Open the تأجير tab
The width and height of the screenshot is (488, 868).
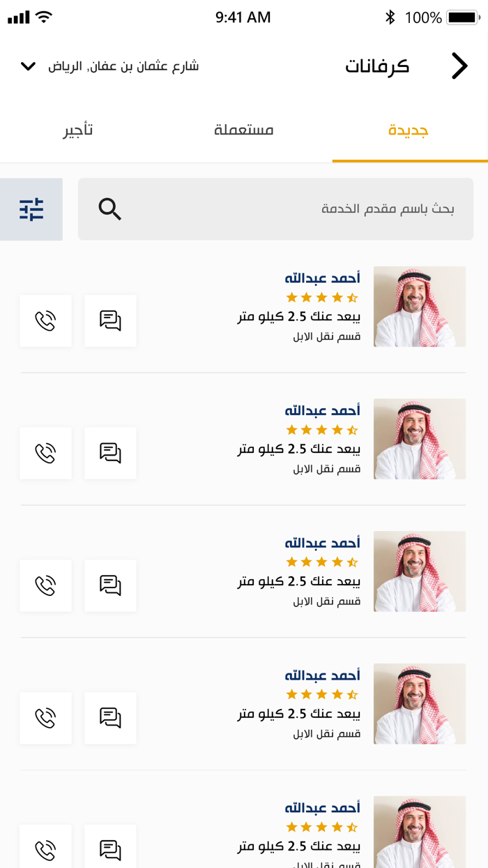point(79,130)
